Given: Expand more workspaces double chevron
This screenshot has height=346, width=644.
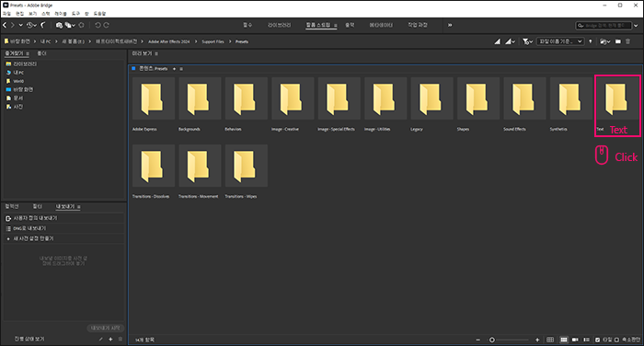Looking at the screenshot, I should click(450, 25).
